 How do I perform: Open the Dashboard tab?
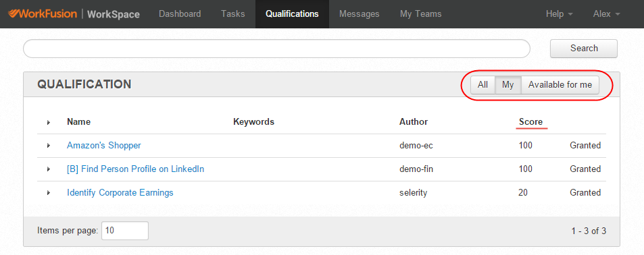180,14
